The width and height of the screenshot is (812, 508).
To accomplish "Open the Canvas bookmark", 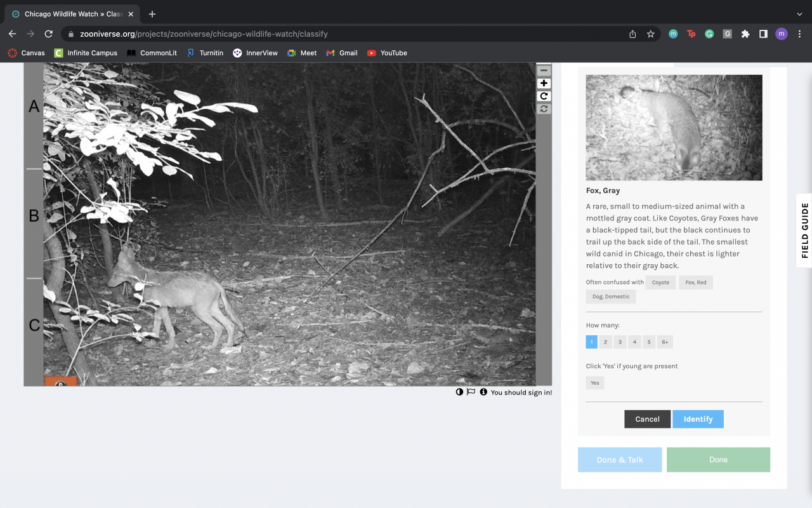I will click(x=27, y=53).
